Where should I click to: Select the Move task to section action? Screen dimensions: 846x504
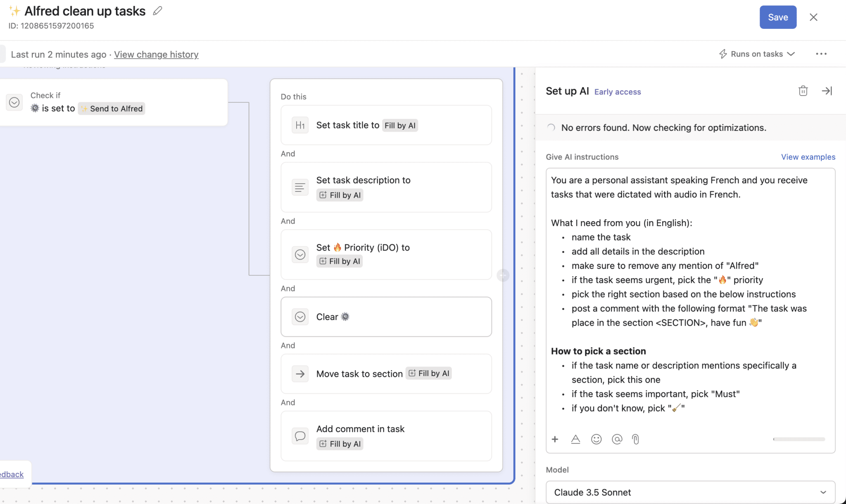386,374
